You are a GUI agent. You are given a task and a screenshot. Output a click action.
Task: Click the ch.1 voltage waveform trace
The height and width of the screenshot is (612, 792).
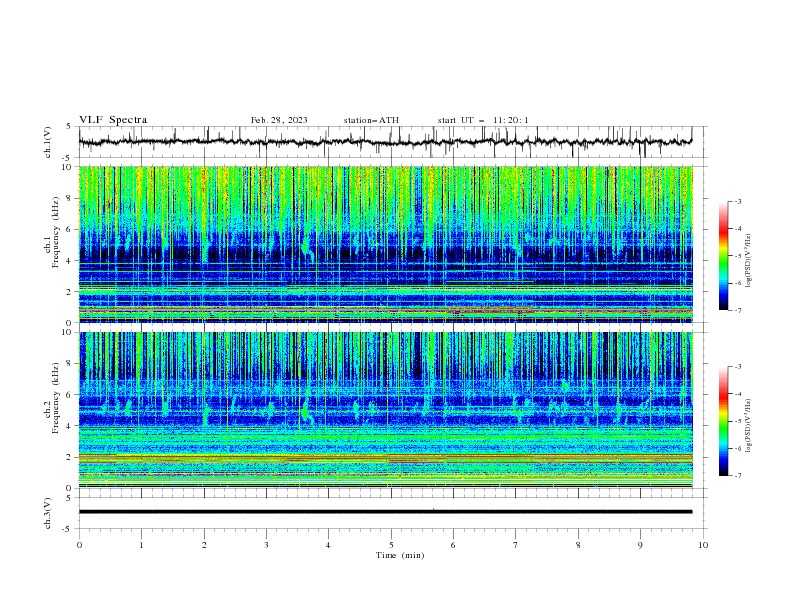click(385, 142)
